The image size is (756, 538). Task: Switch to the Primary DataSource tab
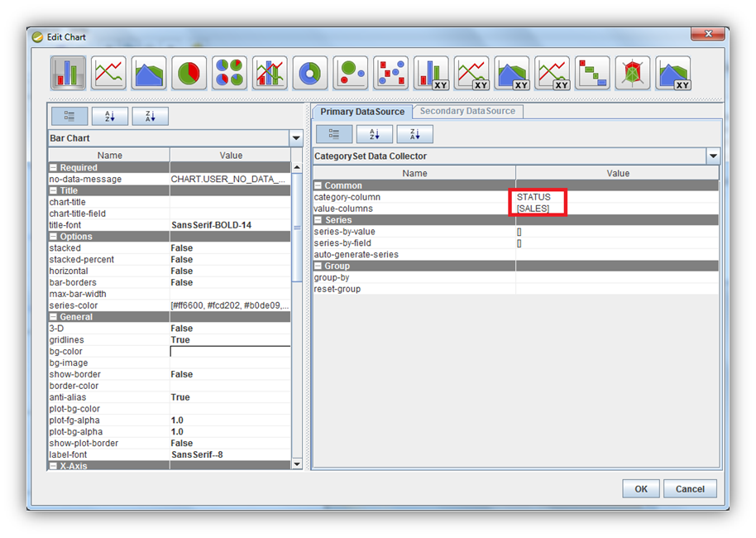pos(362,112)
